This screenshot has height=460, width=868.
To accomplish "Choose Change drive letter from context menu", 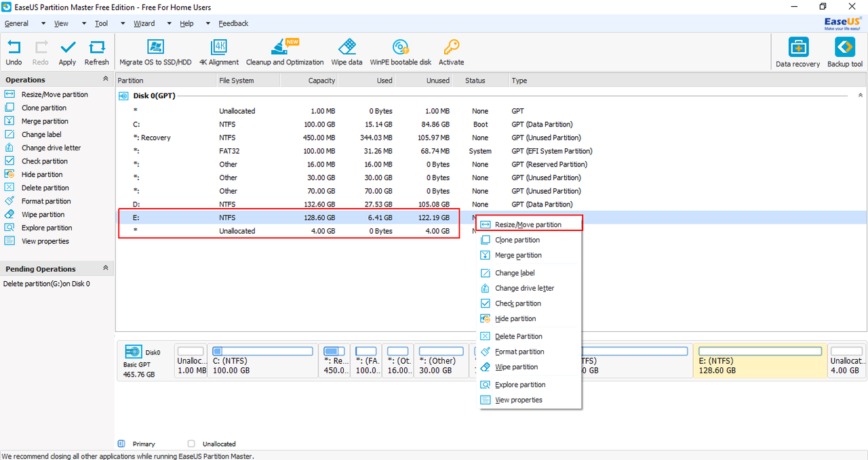I will pyautogui.click(x=530, y=288).
